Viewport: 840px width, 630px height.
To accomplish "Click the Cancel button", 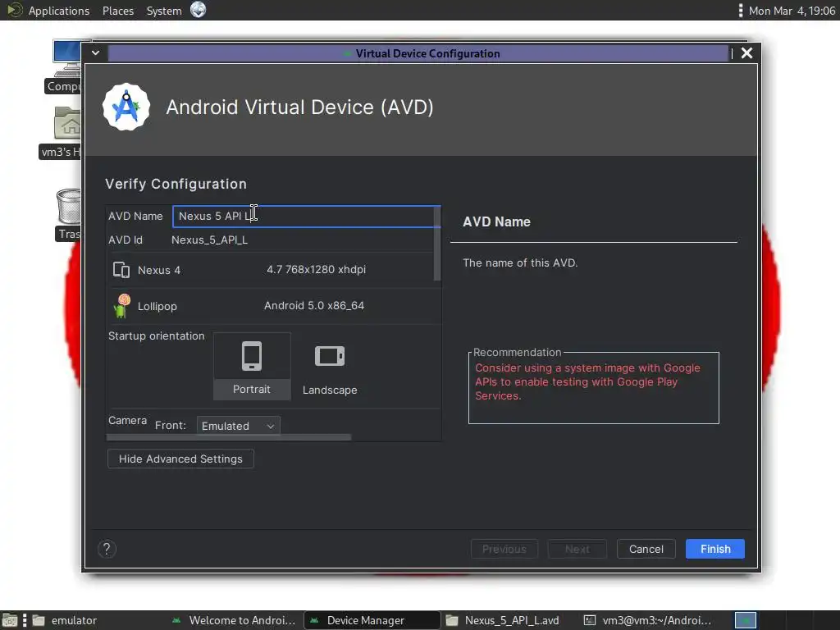I will point(646,549).
